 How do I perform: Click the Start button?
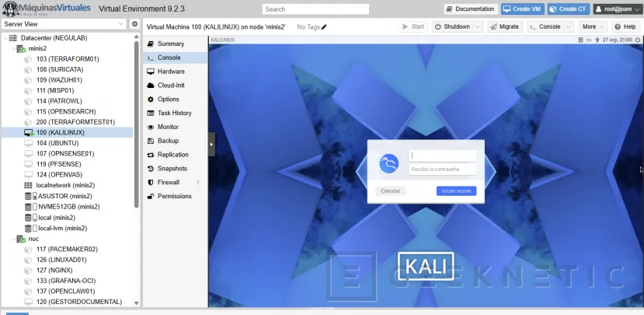[413, 26]
